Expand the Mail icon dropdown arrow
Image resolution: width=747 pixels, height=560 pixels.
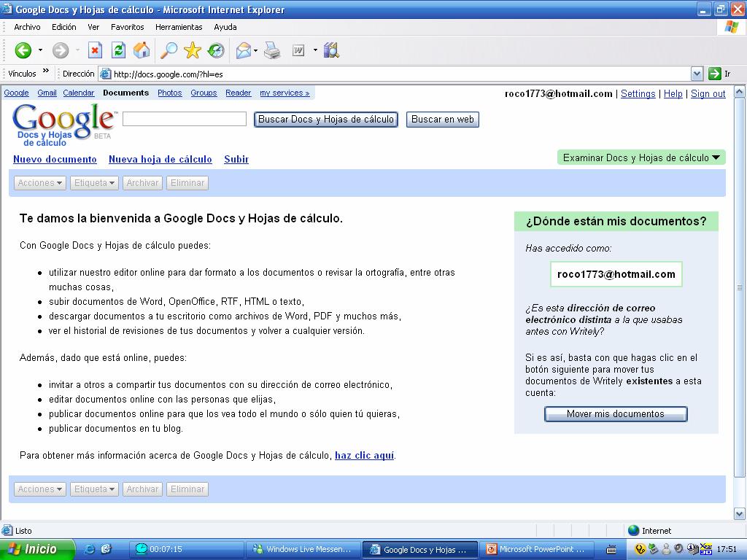pos(256,50)
